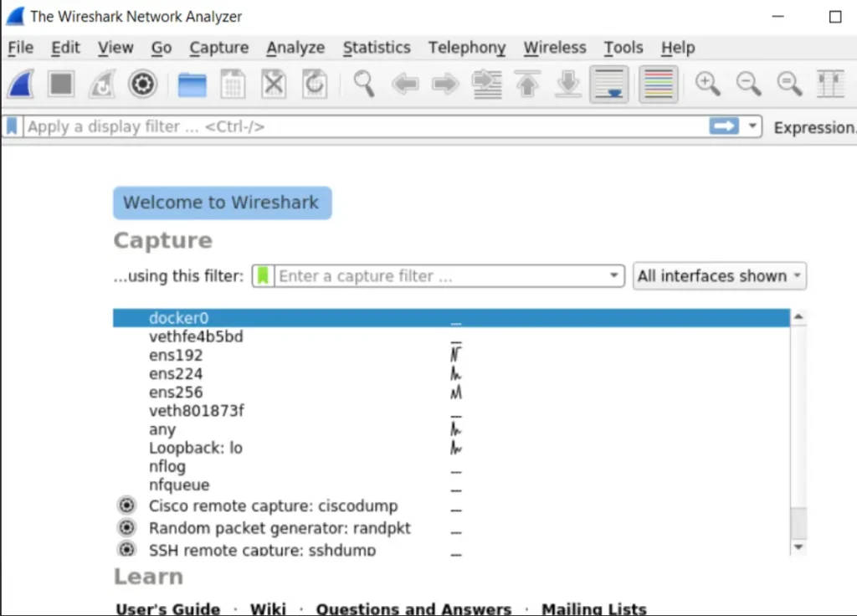Reload this capture file icon

(315, 85)
